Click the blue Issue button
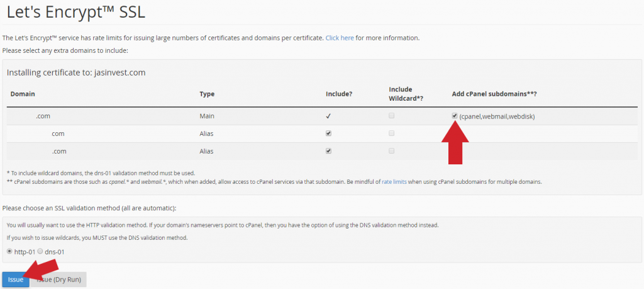644x289 pixels. pos(16,280)
